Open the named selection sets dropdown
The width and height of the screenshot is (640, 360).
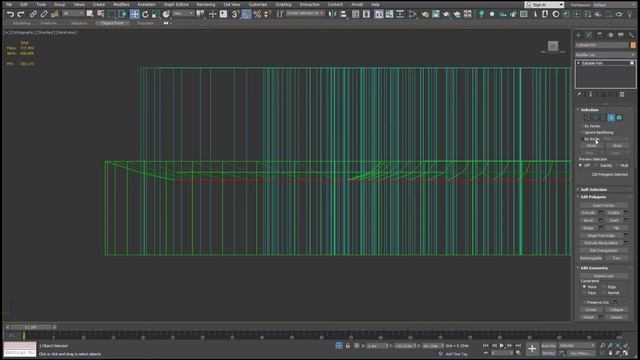pyautogui.click(x=305, y=13)
